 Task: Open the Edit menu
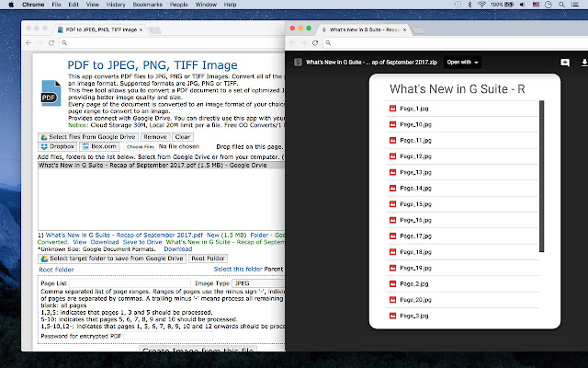pyautogui.click(x=73, y=5)
